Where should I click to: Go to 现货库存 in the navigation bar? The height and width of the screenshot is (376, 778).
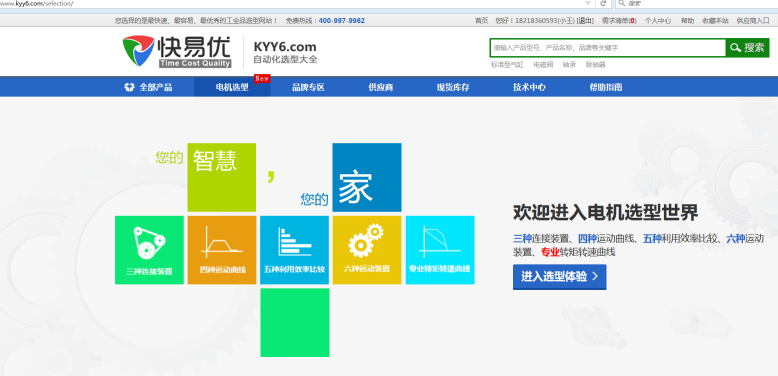coord(453,87)
